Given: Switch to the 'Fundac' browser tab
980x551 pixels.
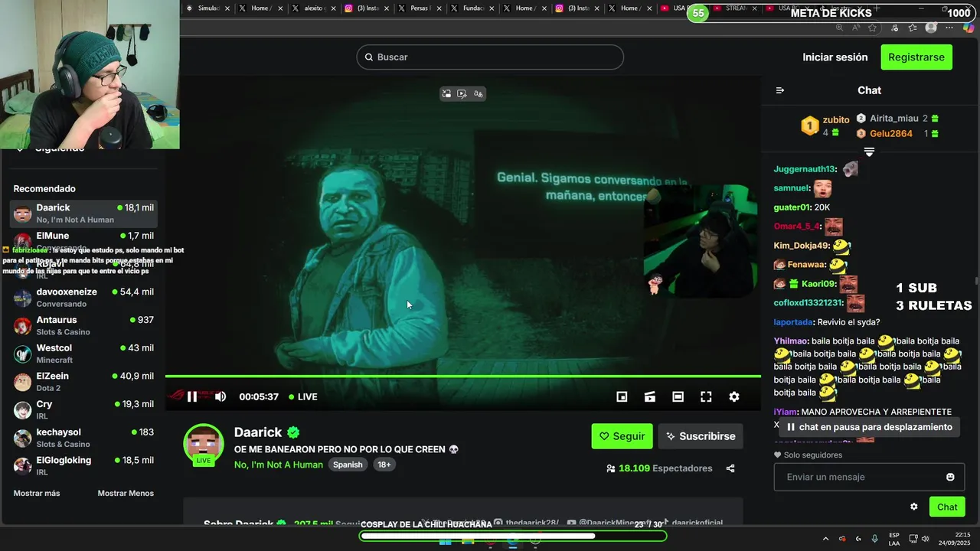Looking at the screenshot, I should [472, 8].
